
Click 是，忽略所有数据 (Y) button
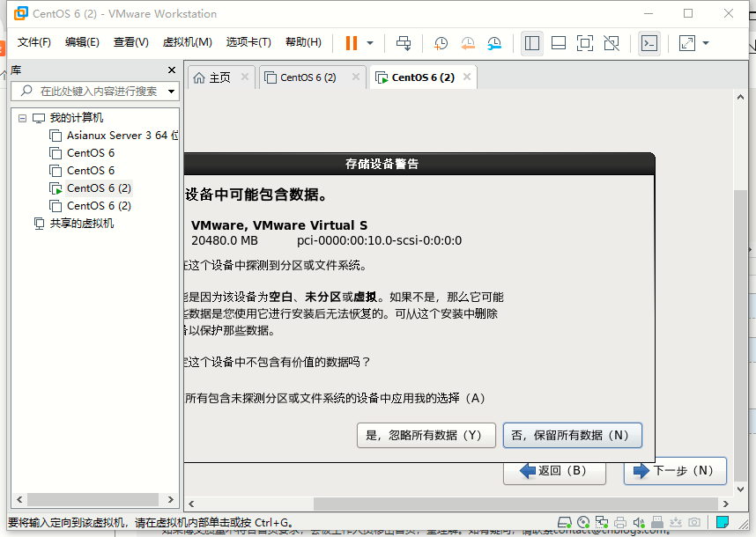pos(426,436)
